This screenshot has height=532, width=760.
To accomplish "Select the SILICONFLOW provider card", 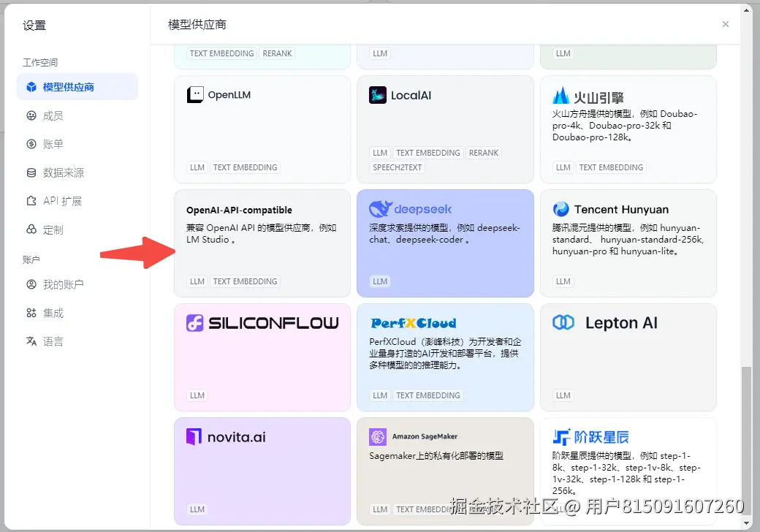I will coord(262,357).
